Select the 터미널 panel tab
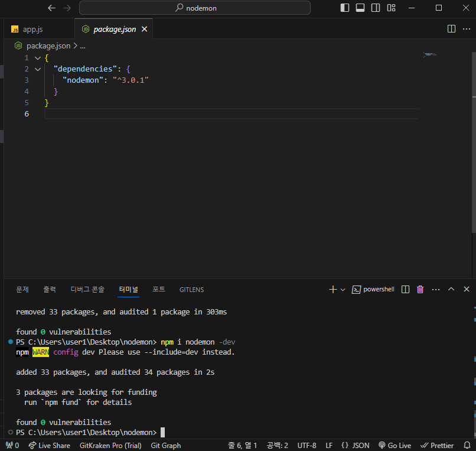476x451 pixels. (128, 289)
